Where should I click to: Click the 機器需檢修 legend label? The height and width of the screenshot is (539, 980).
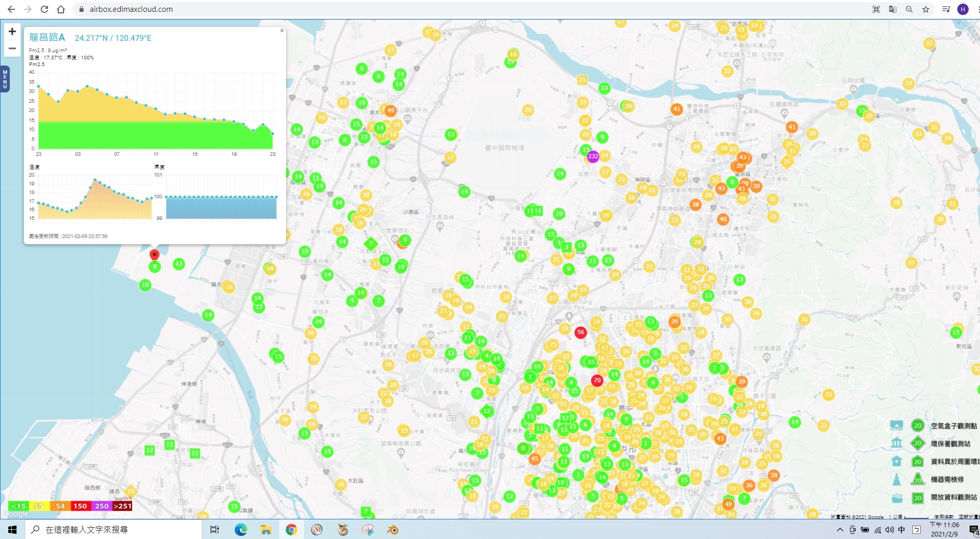[947, 479]
